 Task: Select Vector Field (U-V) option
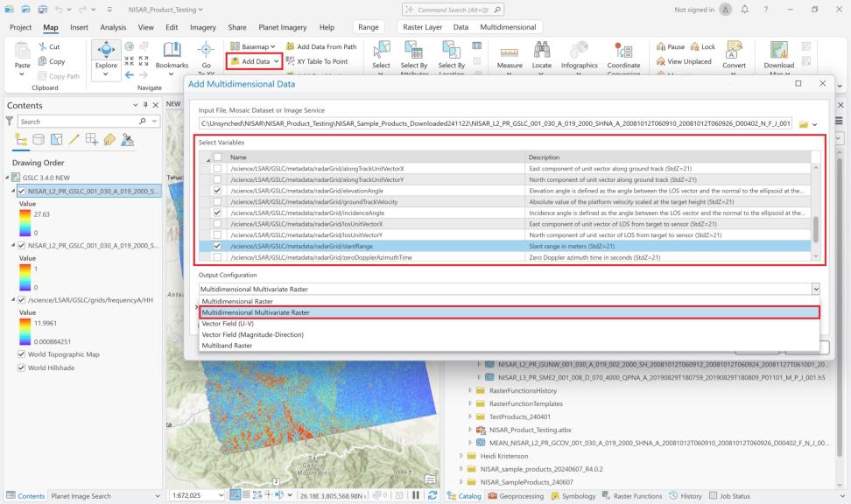pos(509,324)
